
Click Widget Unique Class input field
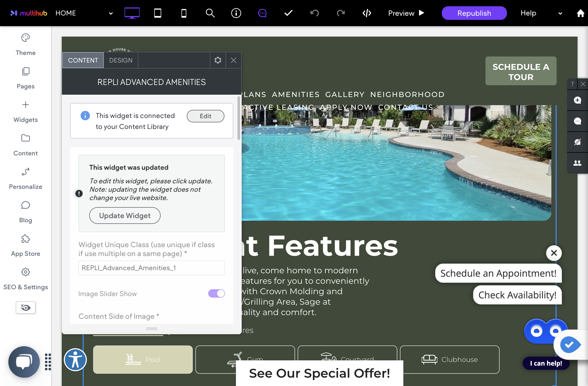[151, 268]
